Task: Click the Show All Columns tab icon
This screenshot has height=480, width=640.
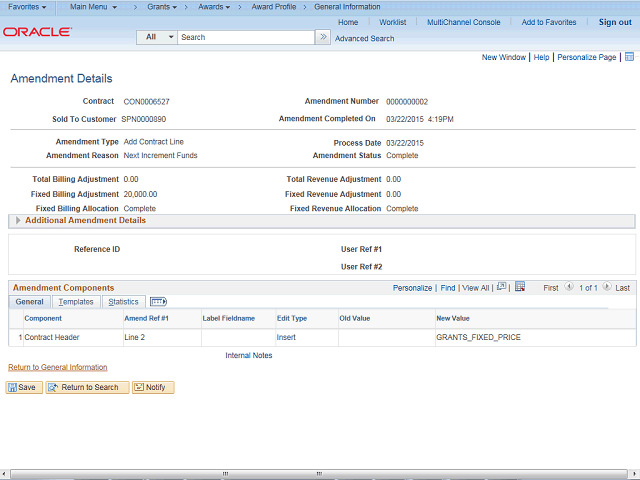Action: pyautogui.click(x=158, y=301)
